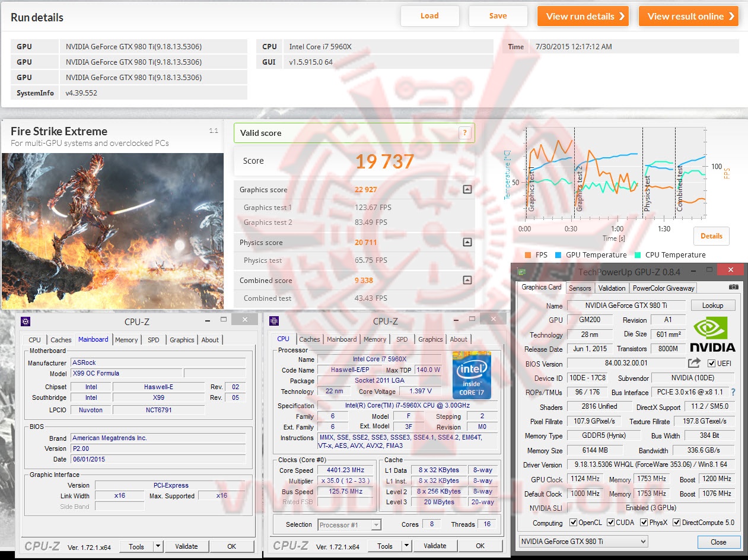Viewport: 748px width, 560px height.
Task: Open the Tools dropdown arrow in Mainboard CPU-Z window
Action: point(158,546)
